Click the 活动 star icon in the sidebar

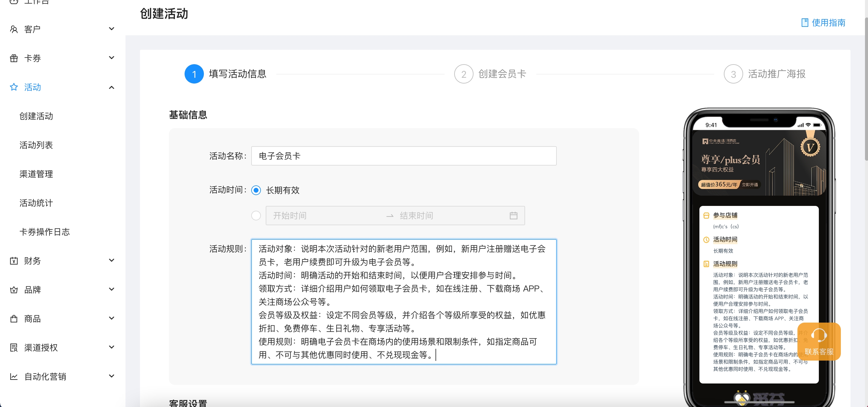[14, 87]
